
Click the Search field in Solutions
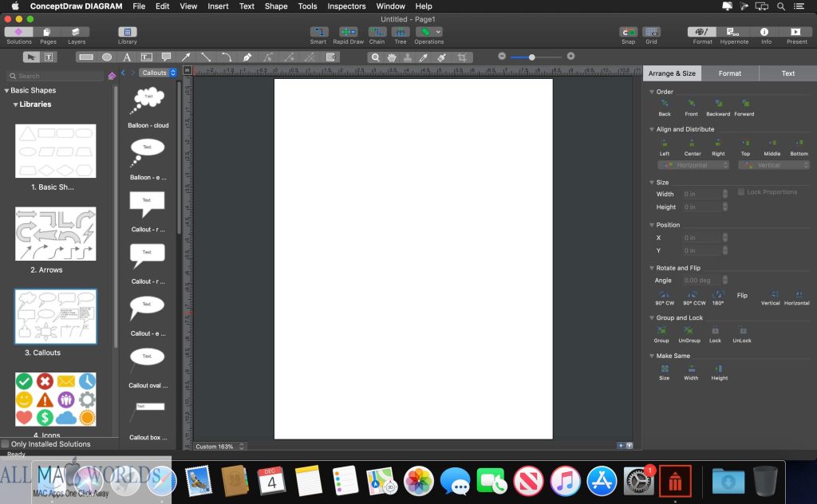tap(55, 76)
